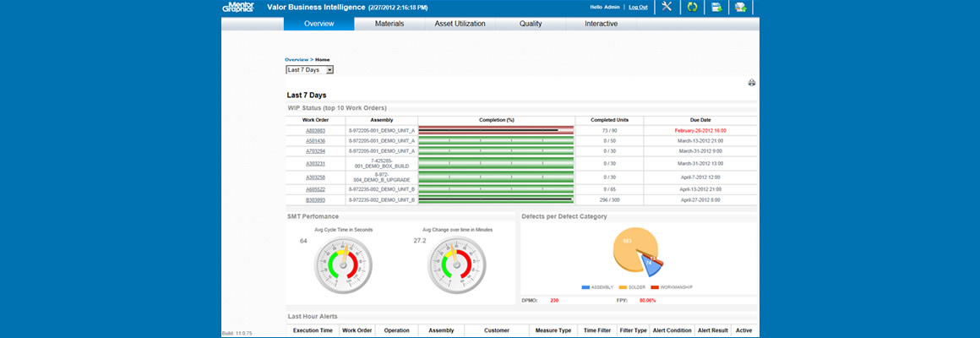The image size is (980, 338).
Task: Open the settings wrench tools icon
Action: [667, 7]
